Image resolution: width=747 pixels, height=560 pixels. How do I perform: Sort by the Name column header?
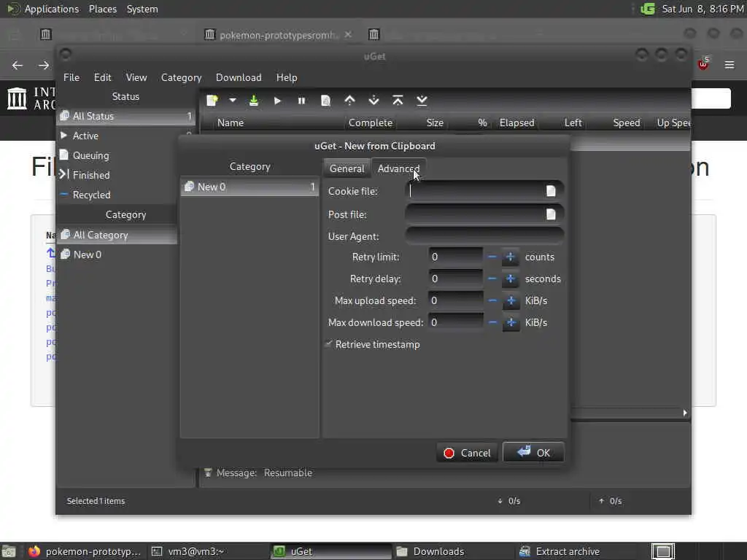coord(230,122)
